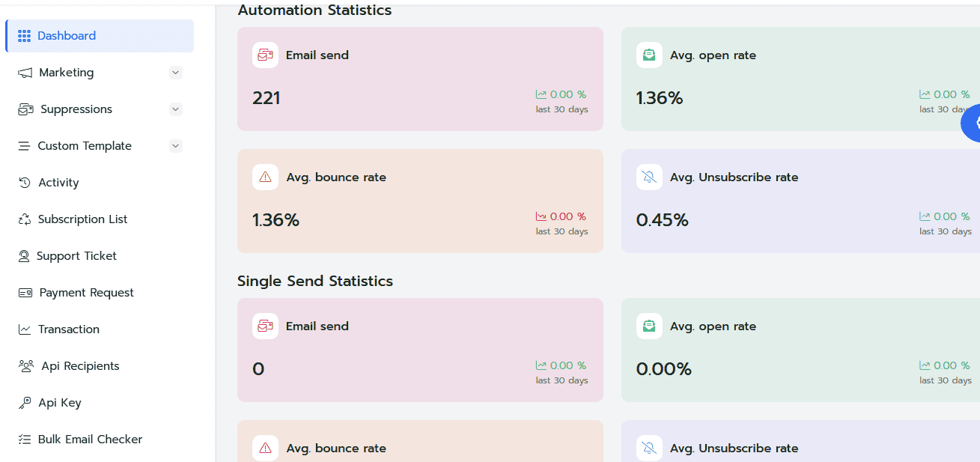Viewport: 980px width, 462px height.
Task: Click the blue floating button at right edge
Action: 972,124
